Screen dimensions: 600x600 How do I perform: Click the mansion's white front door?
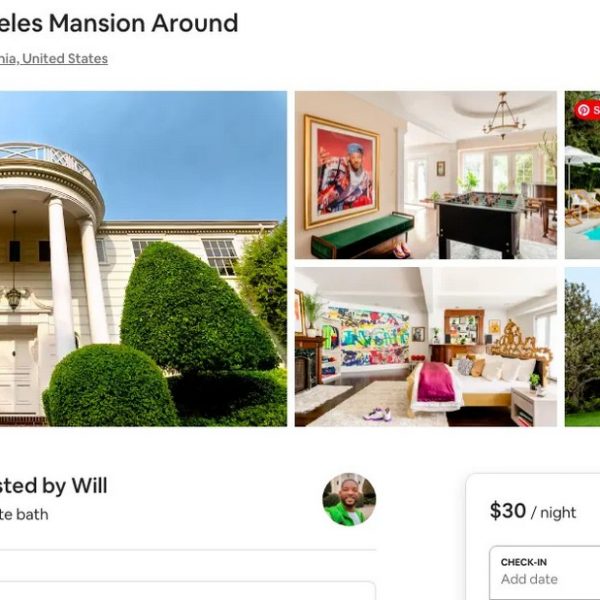pos(19,375)
